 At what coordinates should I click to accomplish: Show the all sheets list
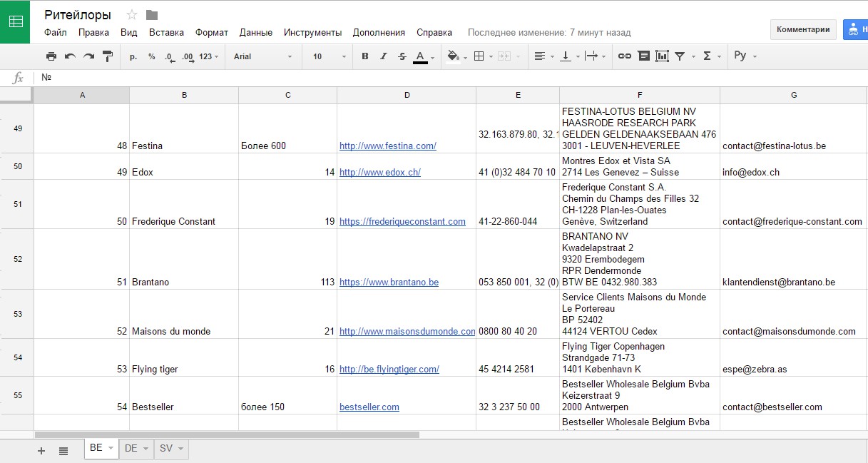coord(63,451)
